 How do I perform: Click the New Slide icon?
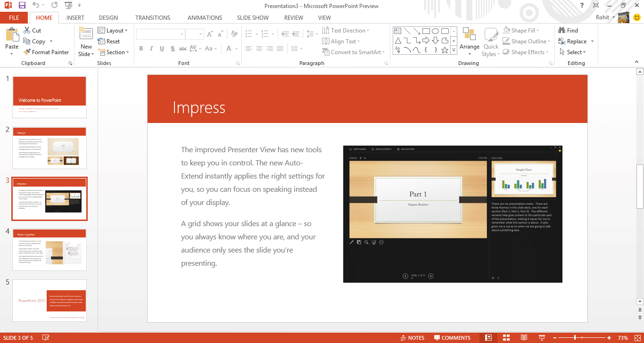[x=86, y=34]
